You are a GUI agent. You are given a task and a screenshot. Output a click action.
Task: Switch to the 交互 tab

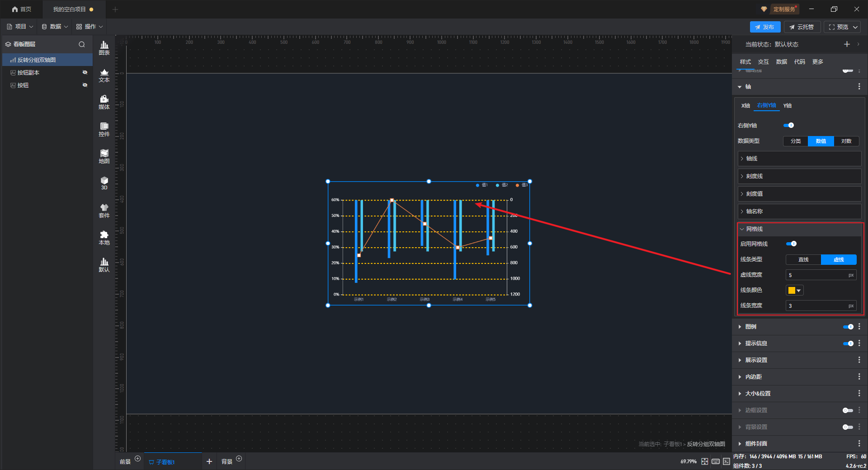[x=763, y=62]
